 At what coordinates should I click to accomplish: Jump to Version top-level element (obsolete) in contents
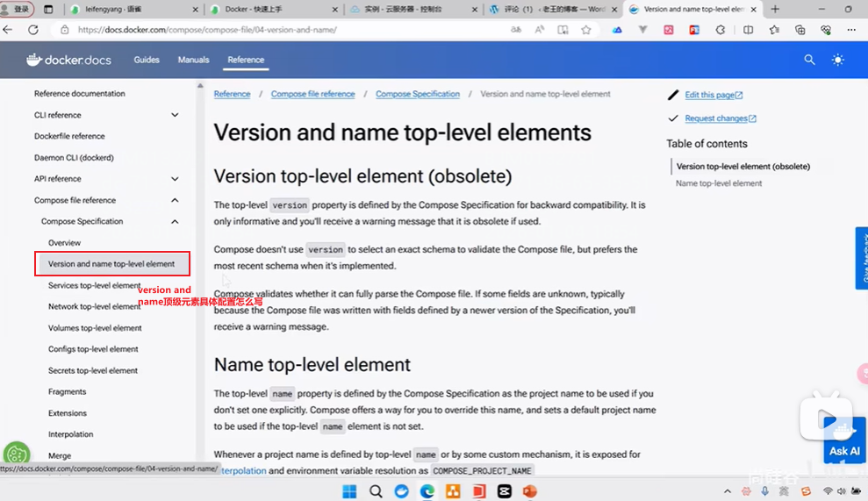click(x=742, y=166)
